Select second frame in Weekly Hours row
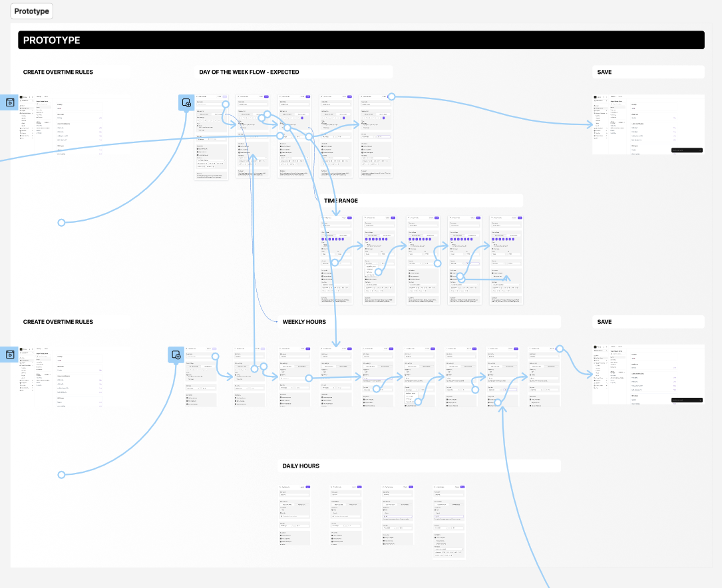 [x=249, y=377]
